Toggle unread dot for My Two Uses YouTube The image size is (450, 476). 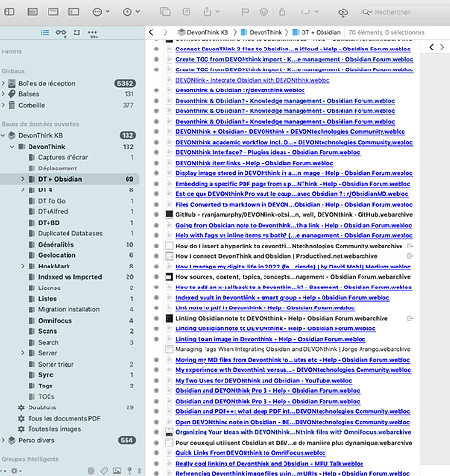point(156,381)
